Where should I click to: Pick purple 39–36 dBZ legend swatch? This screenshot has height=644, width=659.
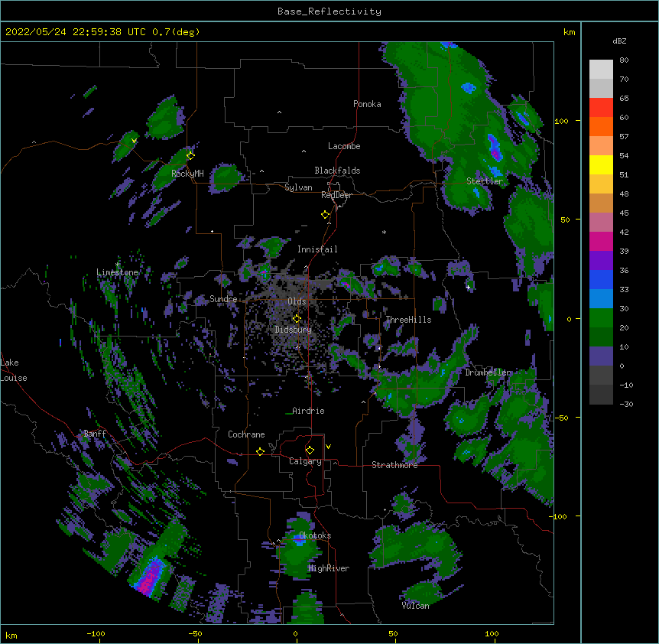pyautogui.click(x=601, y=261)
